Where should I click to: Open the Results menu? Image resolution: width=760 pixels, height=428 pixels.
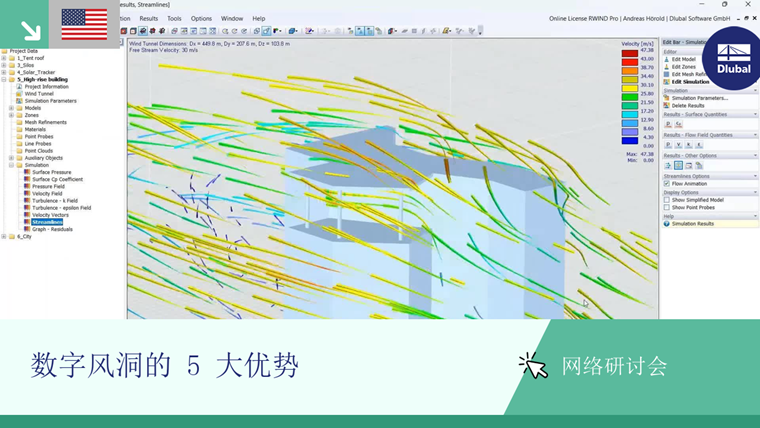click(x=148, y=18)
